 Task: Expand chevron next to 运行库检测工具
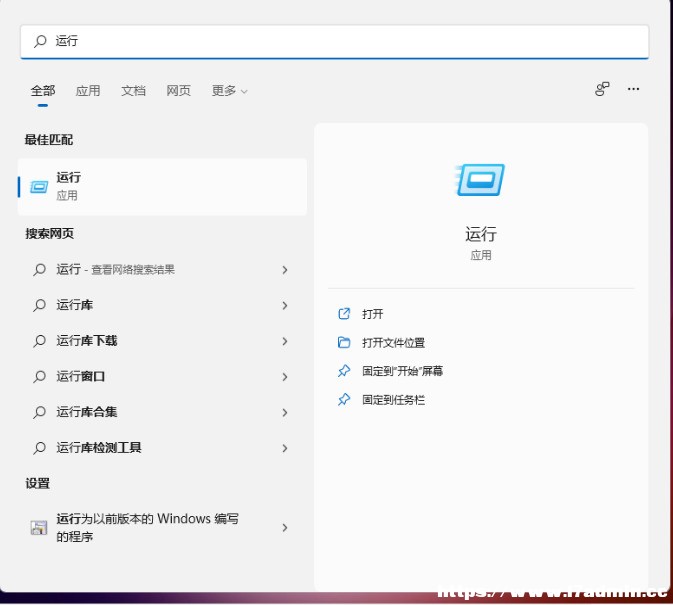285,448
